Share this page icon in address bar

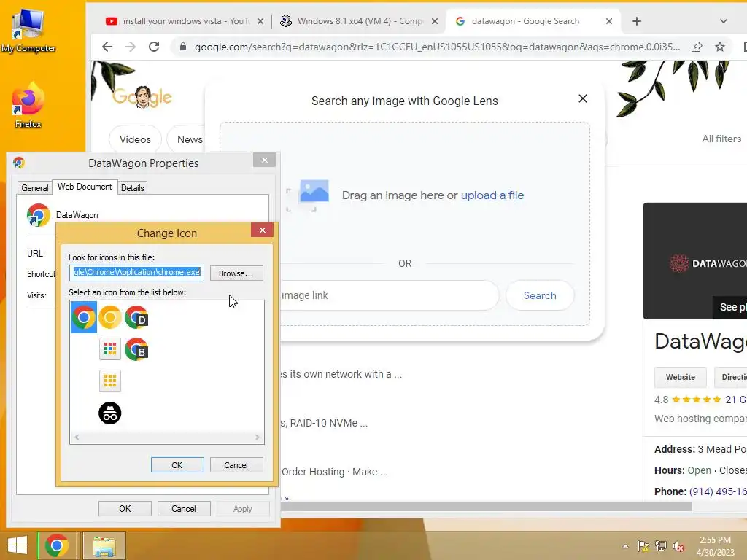click(x=697, y=47)
